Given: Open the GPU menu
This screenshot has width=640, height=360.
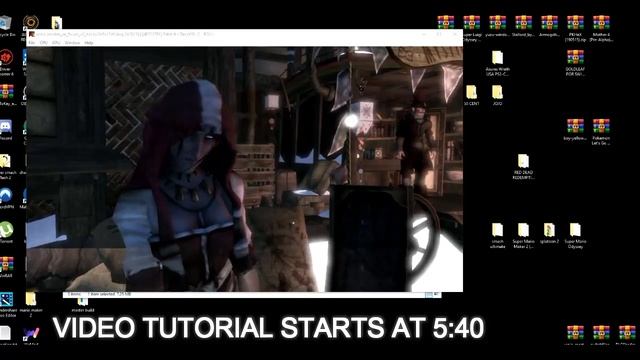Looking at the screenshot, I should [56, 42].
